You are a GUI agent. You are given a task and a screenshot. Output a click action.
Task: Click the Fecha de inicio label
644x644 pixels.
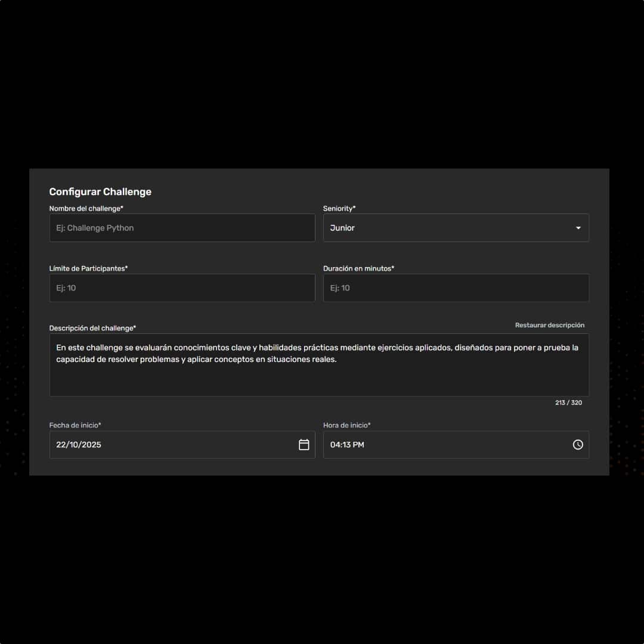pyautogui.click(x=75, y=425)
